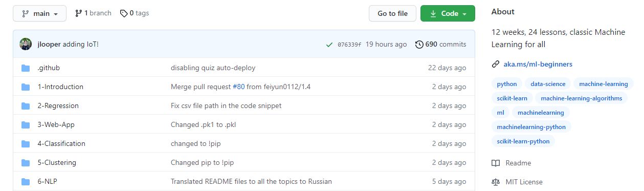Open the 5-Clustering folder
Viewport: 644px width, 191px height.
pos(57,163)
